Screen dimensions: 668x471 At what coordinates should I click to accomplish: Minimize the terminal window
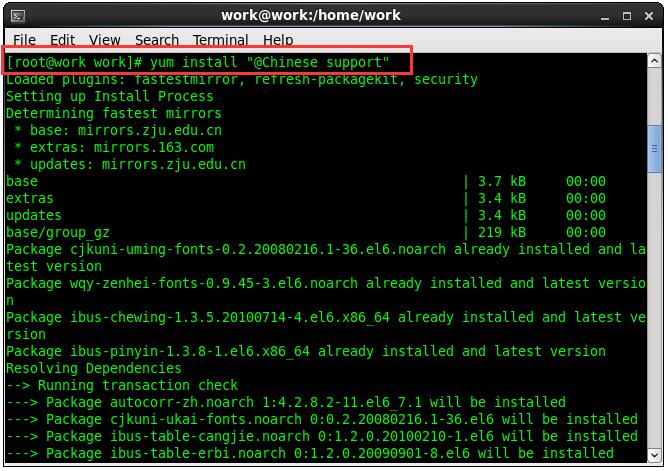[x=605, y=17]
